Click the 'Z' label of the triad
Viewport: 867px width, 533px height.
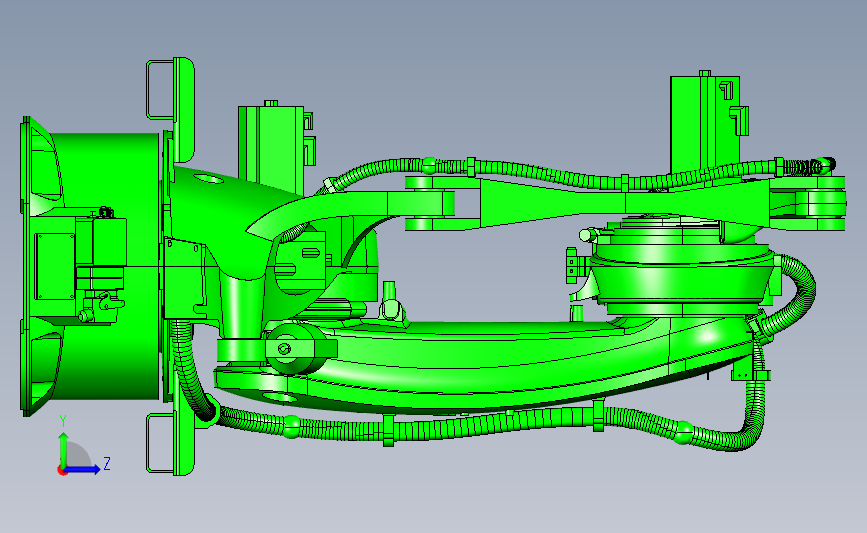coord(107,463)
